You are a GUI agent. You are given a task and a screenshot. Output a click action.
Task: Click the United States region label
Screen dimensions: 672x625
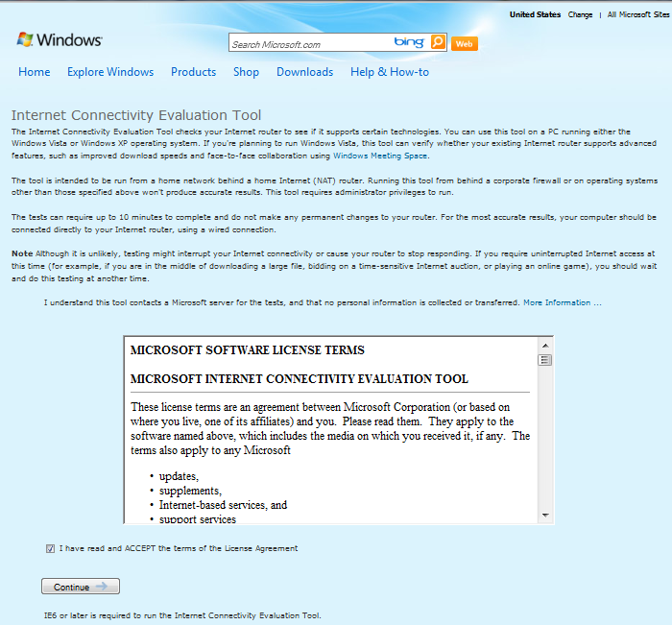[535, 14]
